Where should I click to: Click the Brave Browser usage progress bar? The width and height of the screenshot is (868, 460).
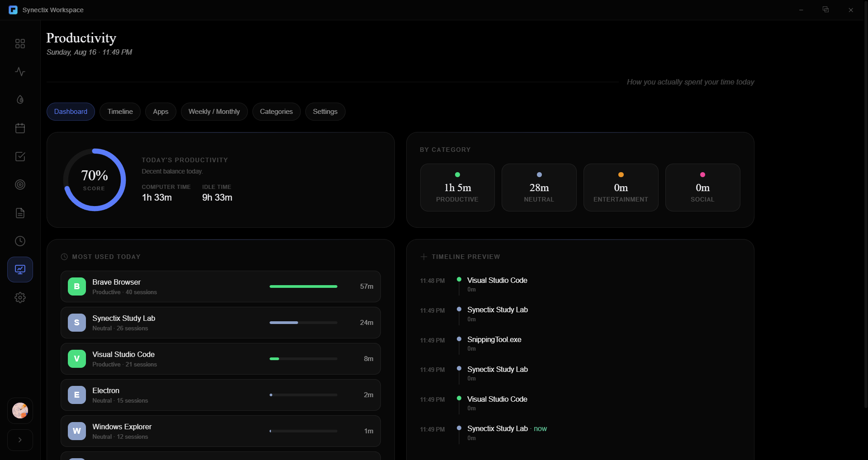(x=304, y=286)
